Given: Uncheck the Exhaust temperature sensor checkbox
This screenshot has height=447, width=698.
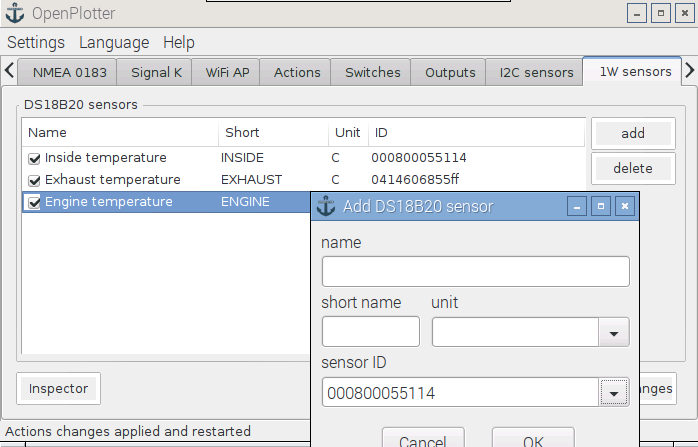Looking at the screenshot, I should 34,180.
